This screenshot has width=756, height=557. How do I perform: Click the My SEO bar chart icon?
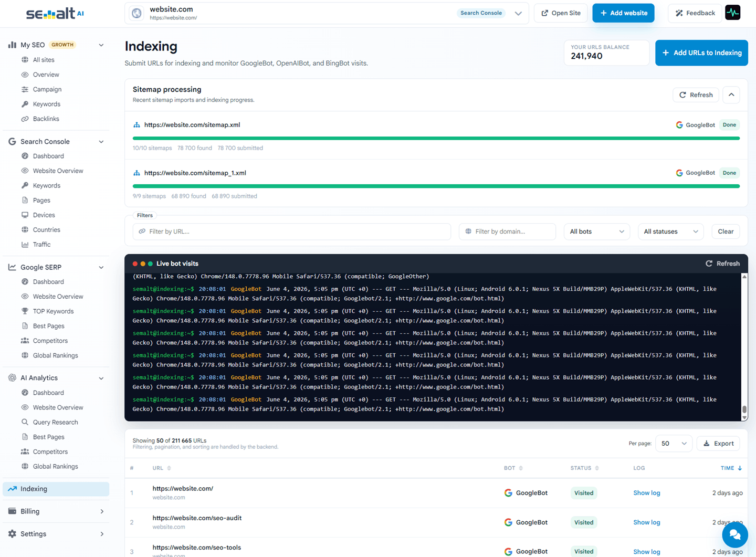click(x=12, y=45)
